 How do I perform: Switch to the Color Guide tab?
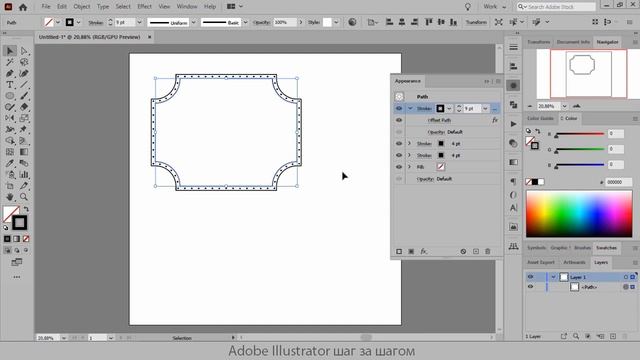(x=540, y=118)
